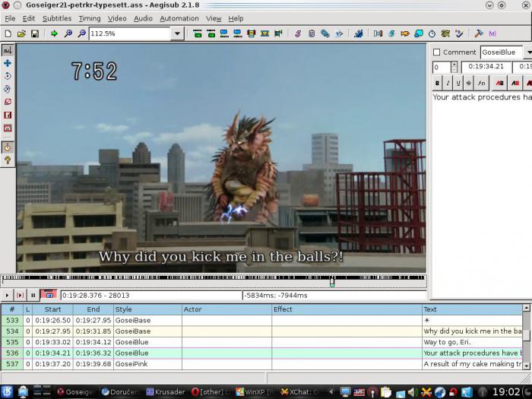Toggle Strikeout formatting button
The width and height of the screenshot is (532, 399).
point(469,83)
